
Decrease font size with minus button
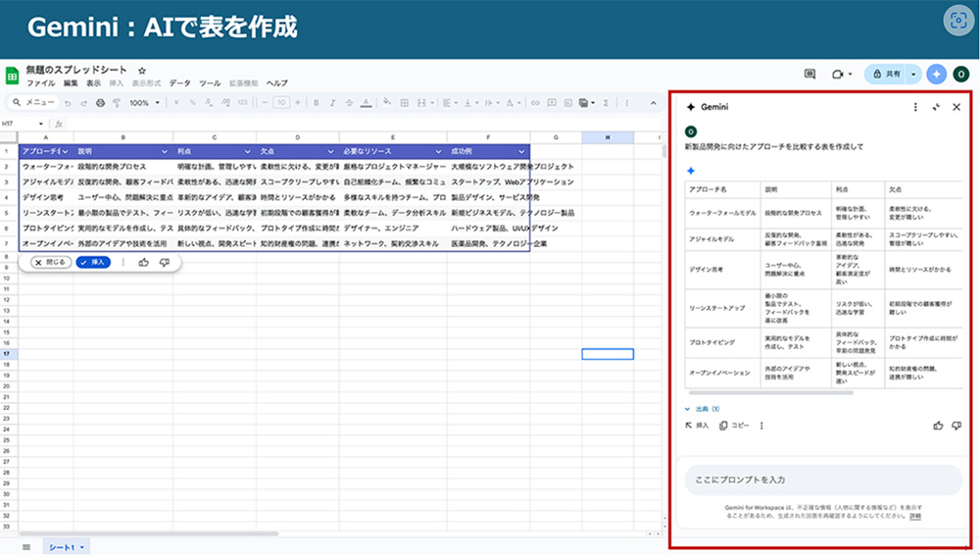(x=265, y=103)
